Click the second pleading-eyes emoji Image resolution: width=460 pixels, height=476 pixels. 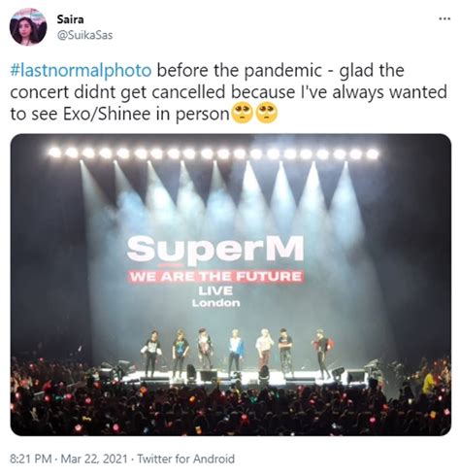pos(267,113)
